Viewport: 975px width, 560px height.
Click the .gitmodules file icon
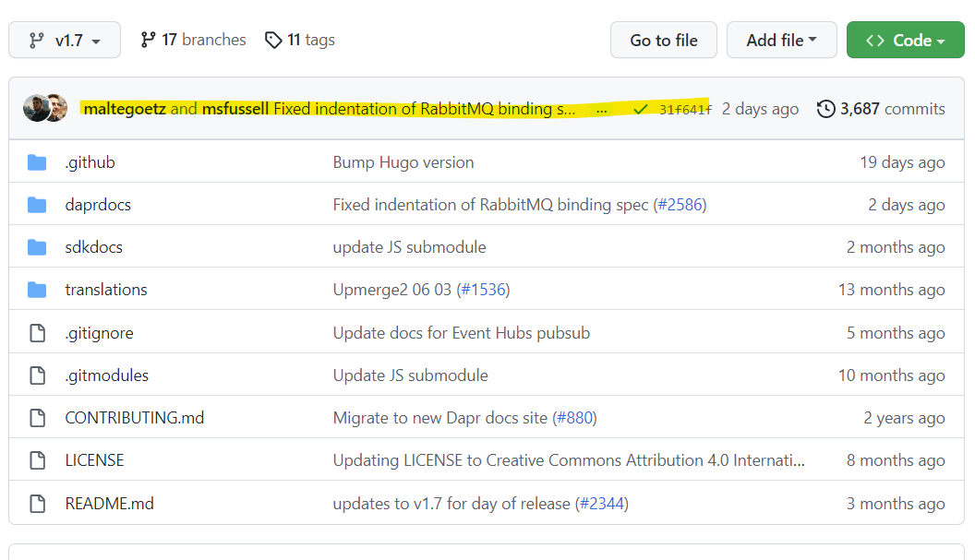click(37, 375)
